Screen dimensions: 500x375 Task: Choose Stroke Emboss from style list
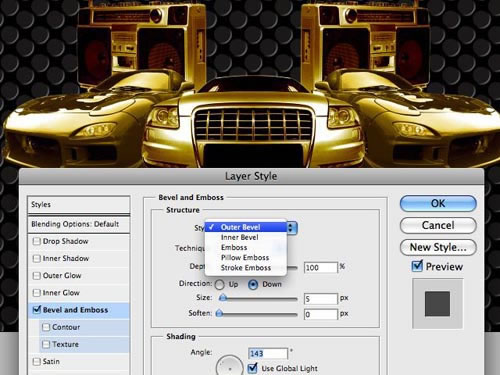tap(246, 268)
